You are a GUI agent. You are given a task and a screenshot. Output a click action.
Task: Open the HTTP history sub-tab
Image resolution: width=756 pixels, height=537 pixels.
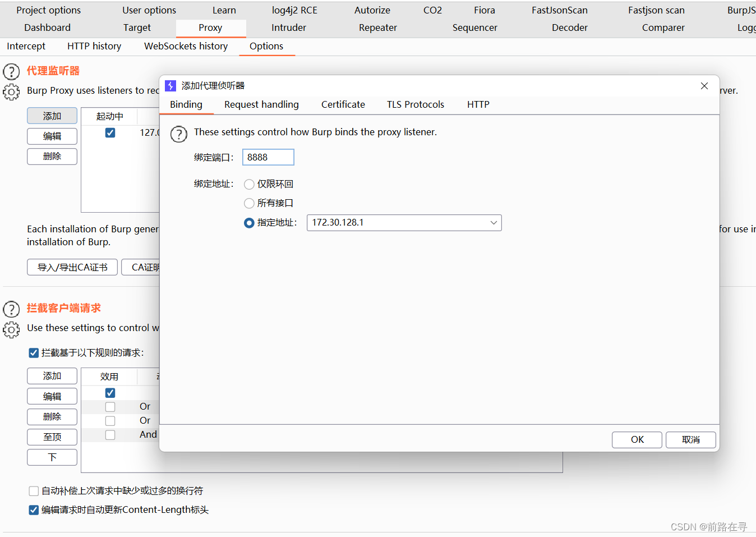click(94, 46)
